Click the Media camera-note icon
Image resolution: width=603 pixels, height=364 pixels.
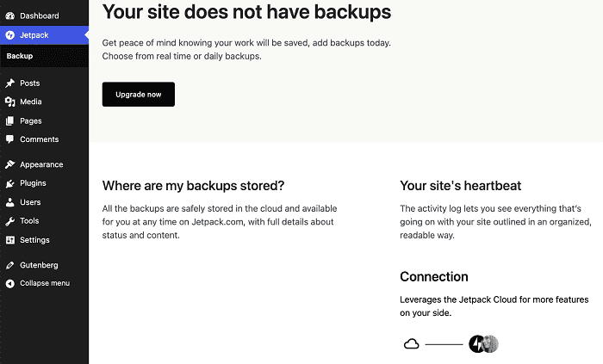coord(10,102)
